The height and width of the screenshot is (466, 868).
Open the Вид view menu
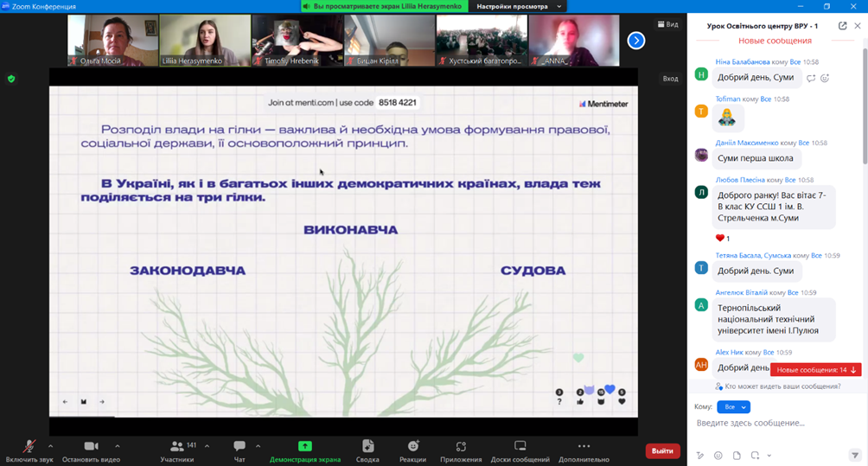coord(667,24)
